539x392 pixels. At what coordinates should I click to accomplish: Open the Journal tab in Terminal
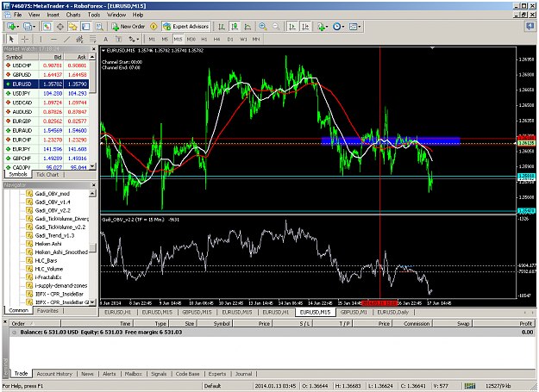tap(243, 374)
